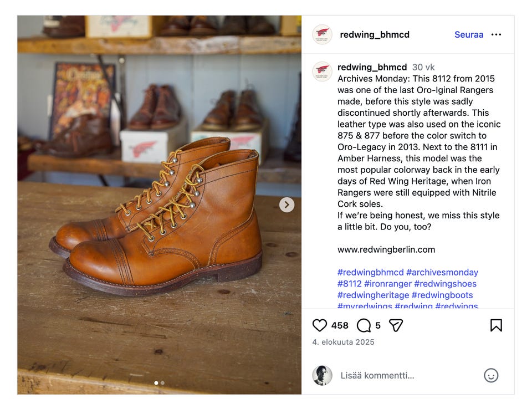Click the boot photo thumbnail image

[160, 205]
